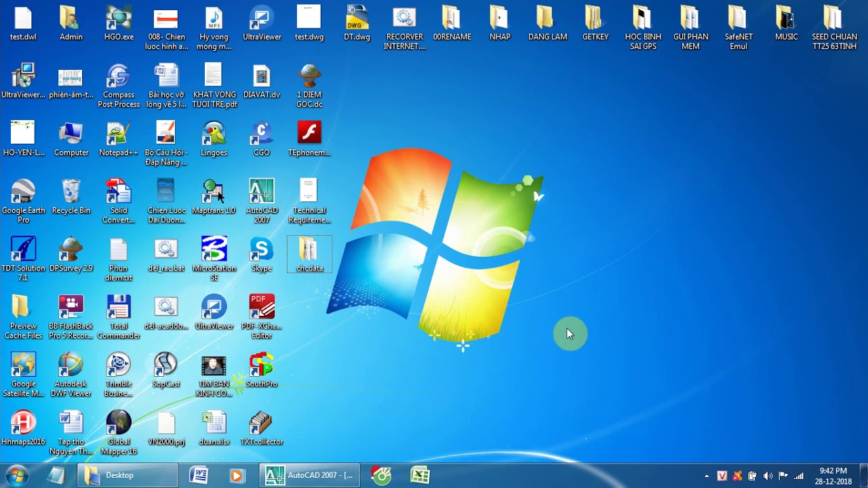Viewport: 868px width, 488px height.
Task: Launch the Lingoes dictionary icon
Action: 214,138
